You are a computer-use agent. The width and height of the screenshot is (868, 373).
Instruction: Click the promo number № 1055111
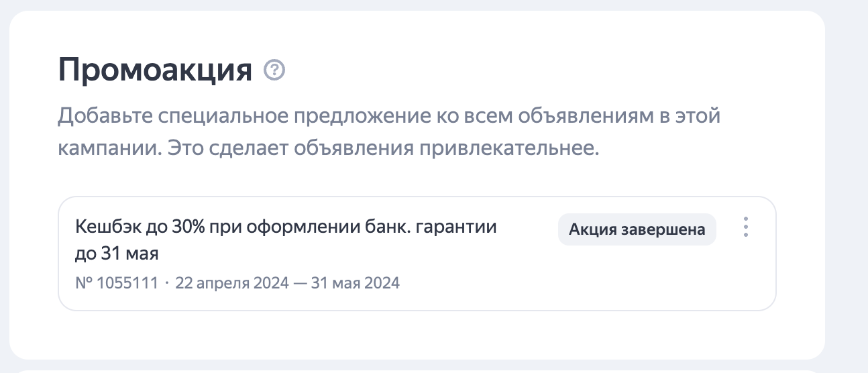pyautogui.click(x=117, y=283)
